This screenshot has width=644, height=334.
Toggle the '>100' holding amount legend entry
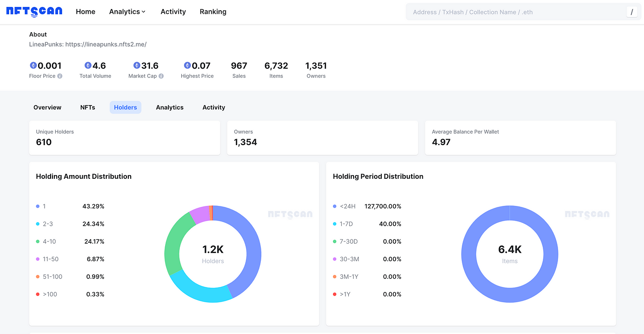click(50, 294)
